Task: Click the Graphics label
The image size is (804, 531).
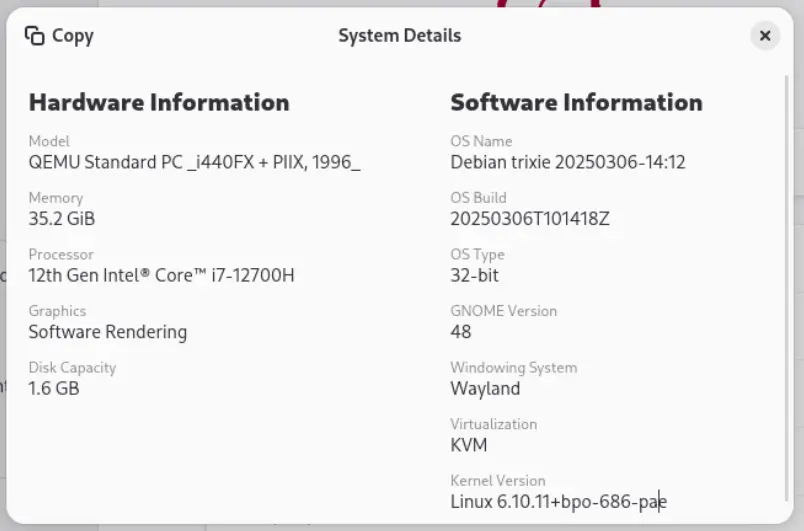Action: coord(57,311)
